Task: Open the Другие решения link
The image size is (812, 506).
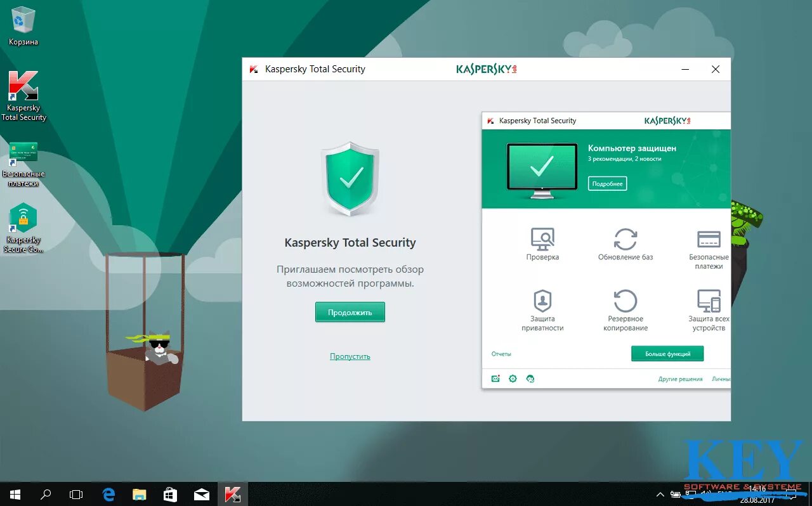Action: [680, 379]
